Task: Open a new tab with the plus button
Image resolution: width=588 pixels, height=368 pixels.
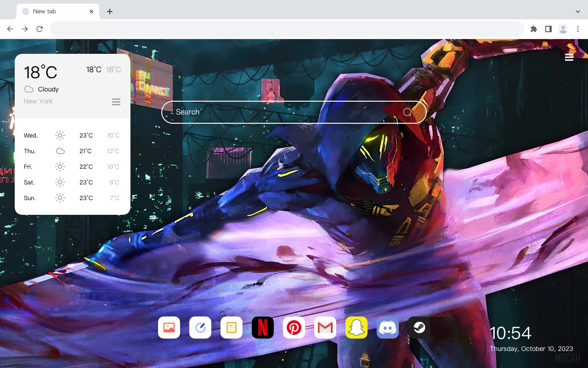Action: pos(109,11)
